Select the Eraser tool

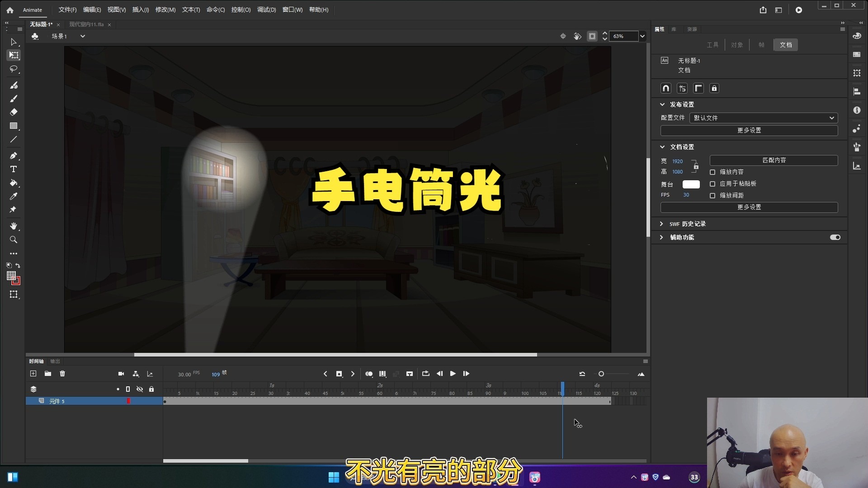[14, 112]
